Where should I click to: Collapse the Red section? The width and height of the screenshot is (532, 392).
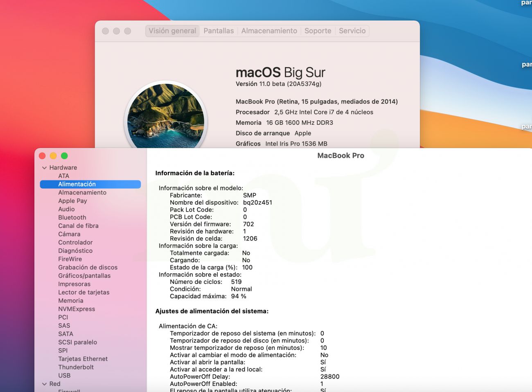point(44,384)
